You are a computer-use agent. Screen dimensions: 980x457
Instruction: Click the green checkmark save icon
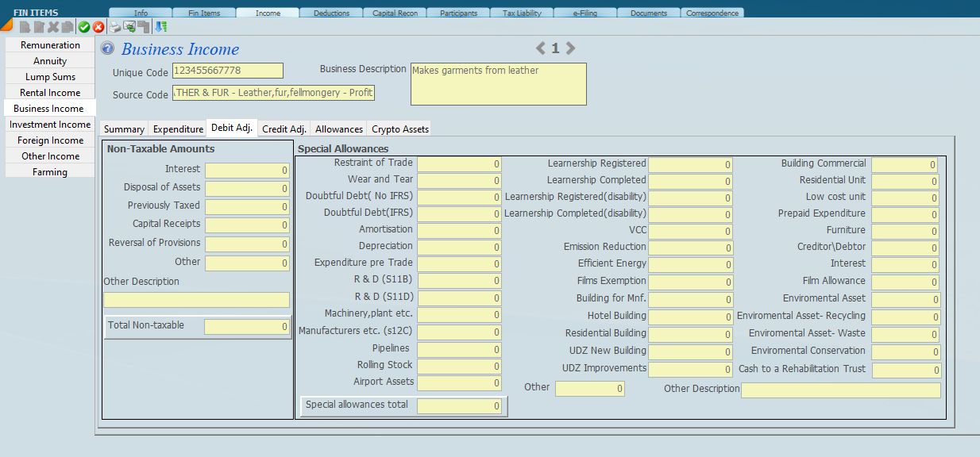[84, 27]
